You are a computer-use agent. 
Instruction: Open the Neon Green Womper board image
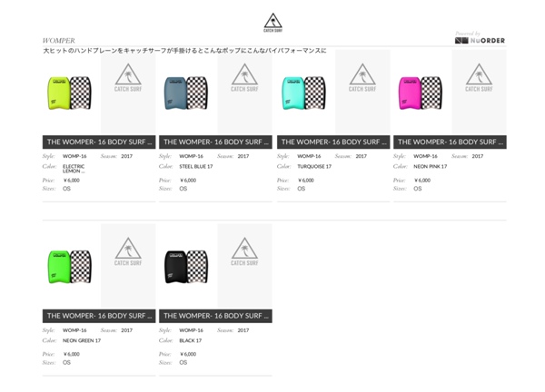[70, 267]
